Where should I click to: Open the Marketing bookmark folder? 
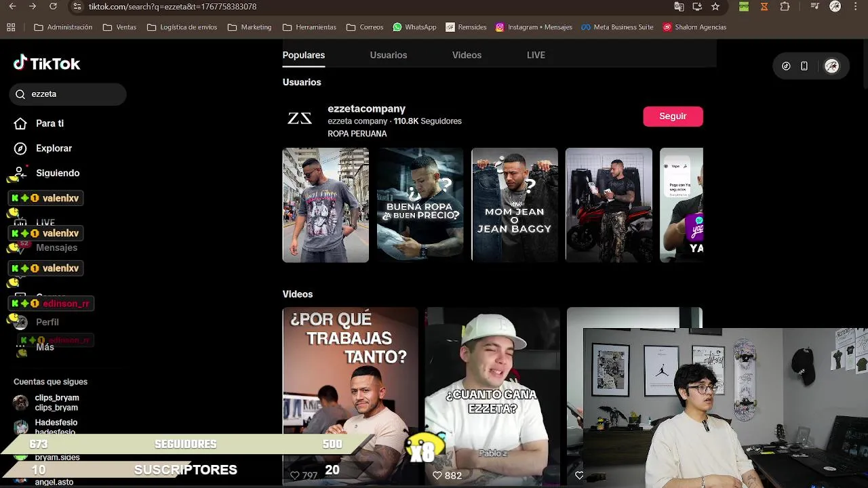pyautogui.click(x=250, y=27)
